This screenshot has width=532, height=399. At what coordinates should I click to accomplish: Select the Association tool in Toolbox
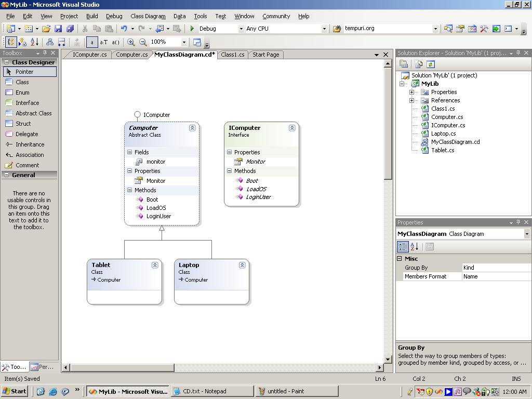click(30, 155)
